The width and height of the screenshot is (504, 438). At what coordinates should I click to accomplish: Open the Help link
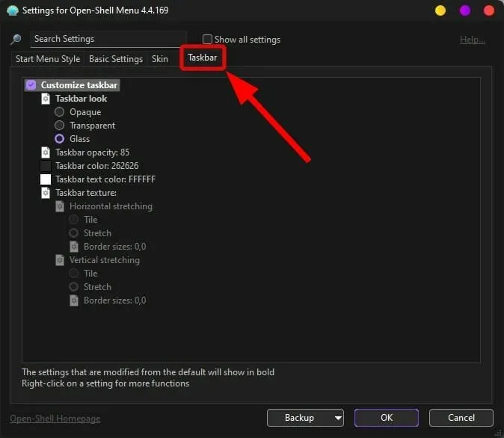pos(472,40)
